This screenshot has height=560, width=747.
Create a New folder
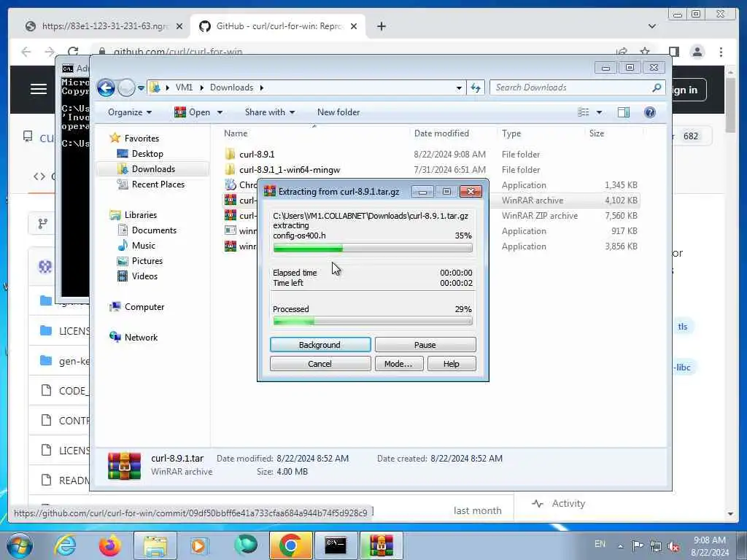[x=338, y=112]
